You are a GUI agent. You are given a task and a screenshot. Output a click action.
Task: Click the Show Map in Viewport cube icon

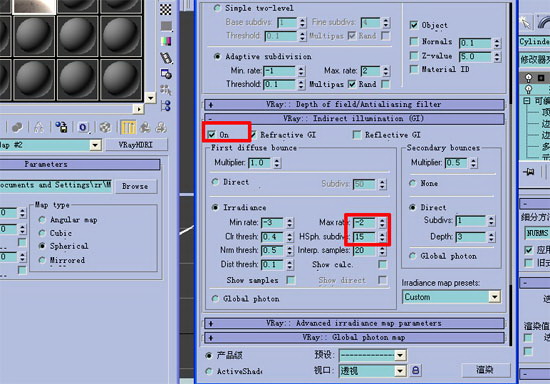click(x=105, y=127)
